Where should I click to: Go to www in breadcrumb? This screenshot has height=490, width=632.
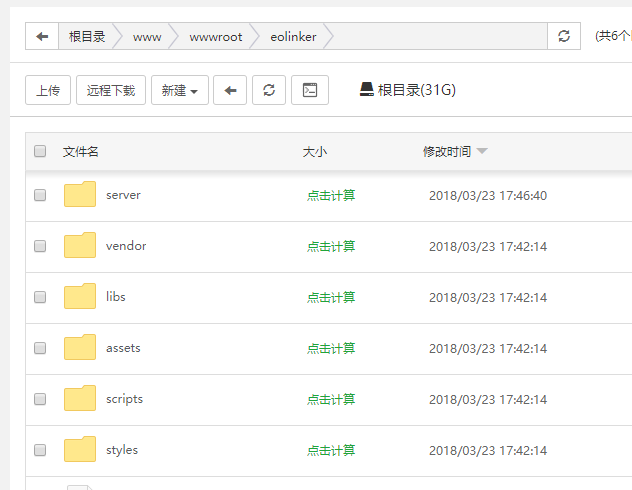click(147, 37)
